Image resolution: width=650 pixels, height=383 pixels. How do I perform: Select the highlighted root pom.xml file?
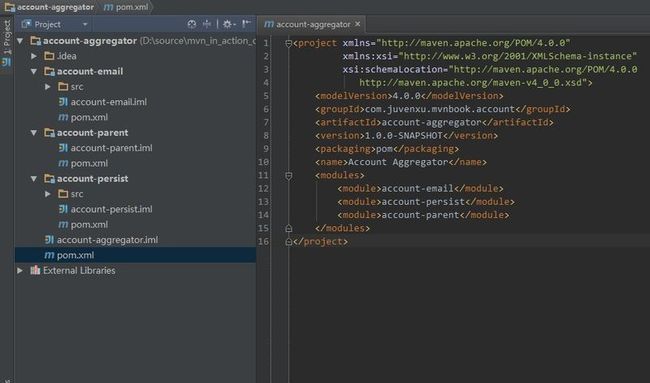click(136, 255)
